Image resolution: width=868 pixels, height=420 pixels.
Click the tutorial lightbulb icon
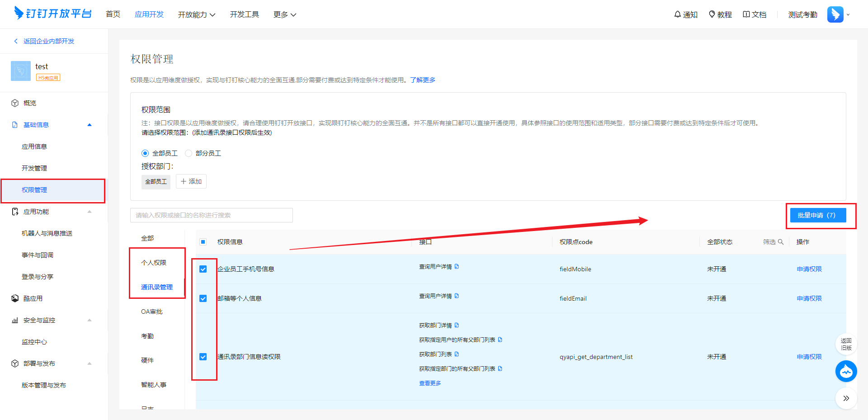coord(712,14)
